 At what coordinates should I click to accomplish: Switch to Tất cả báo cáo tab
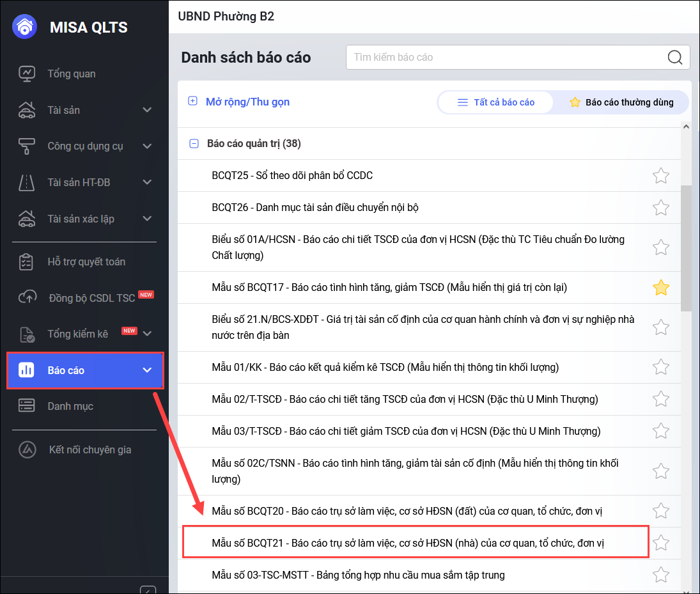tap(495, 102)
